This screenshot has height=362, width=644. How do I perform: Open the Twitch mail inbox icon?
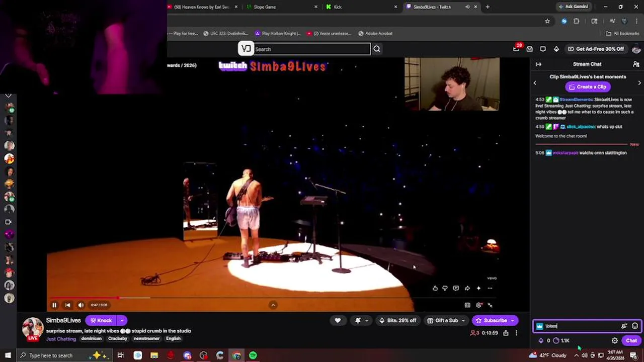pos(529,49)
